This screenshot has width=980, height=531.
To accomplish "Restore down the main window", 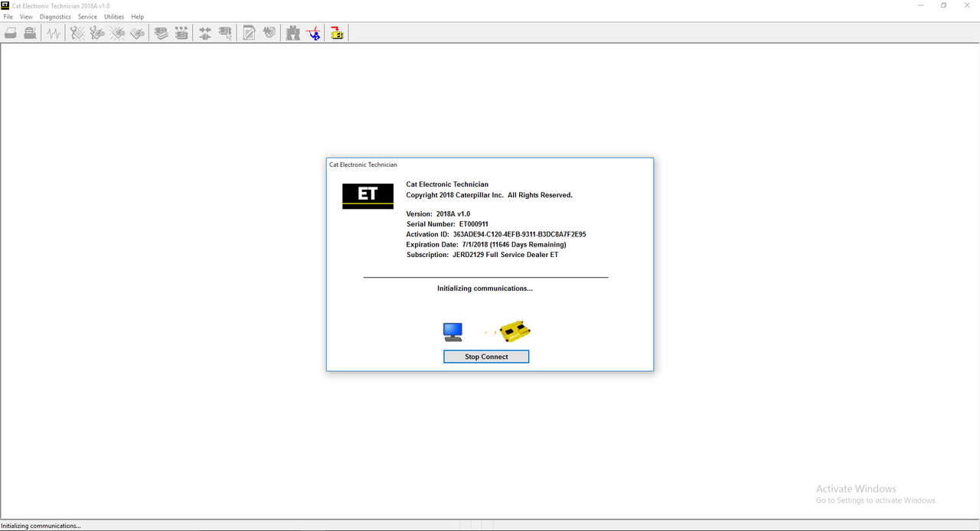I will point(943,5).
